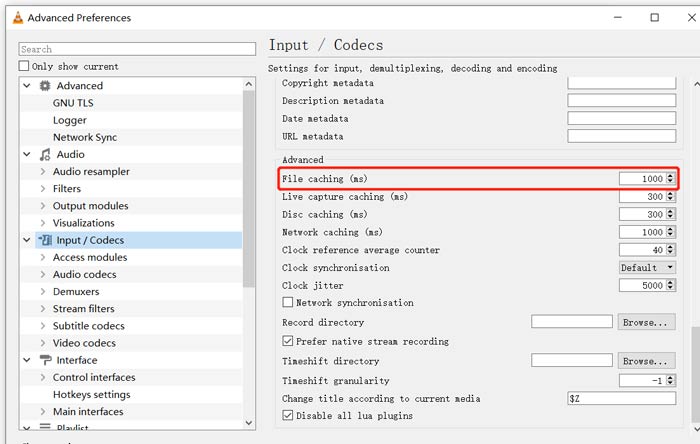The width and height of the screenshot is (700, 444).
Task: Open Clock synchronisation Default dropdown
Action: click(647, 268)
